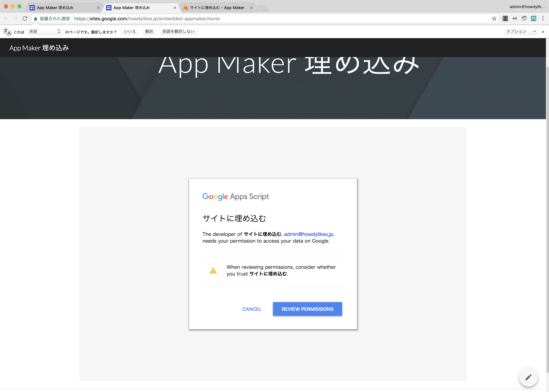The width and height of the screenshot is (549, 392).
Task: Click admin@howdylik... profile button
Action: click(527, 7)
